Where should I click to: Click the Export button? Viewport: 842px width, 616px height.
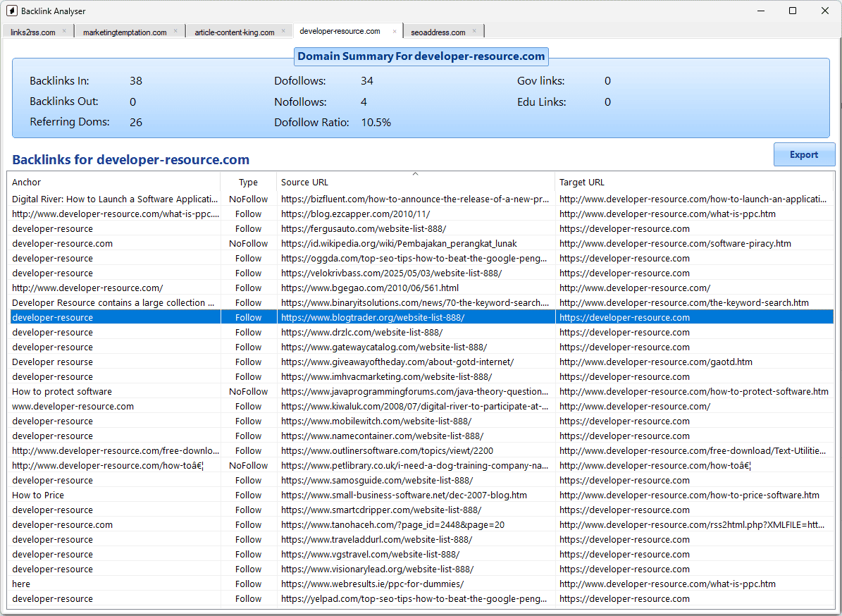pos(804,154)
